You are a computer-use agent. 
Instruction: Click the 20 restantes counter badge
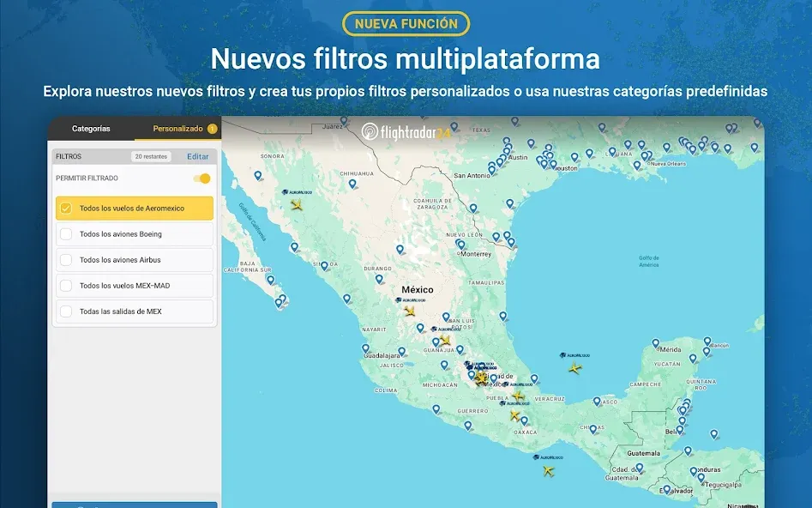[x=151, y=156]
